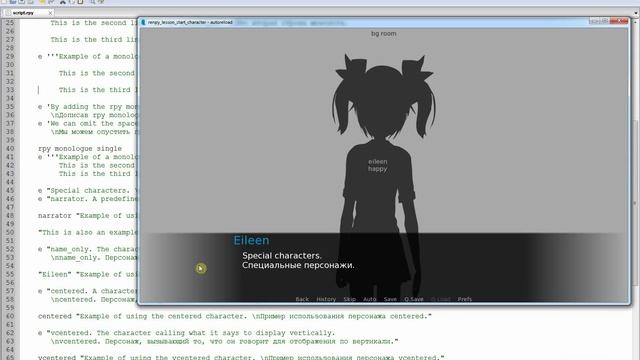Screen dimensions: 640x360
Task: Click the renpy_lesson game window title bar
Action: coord(384,22)
